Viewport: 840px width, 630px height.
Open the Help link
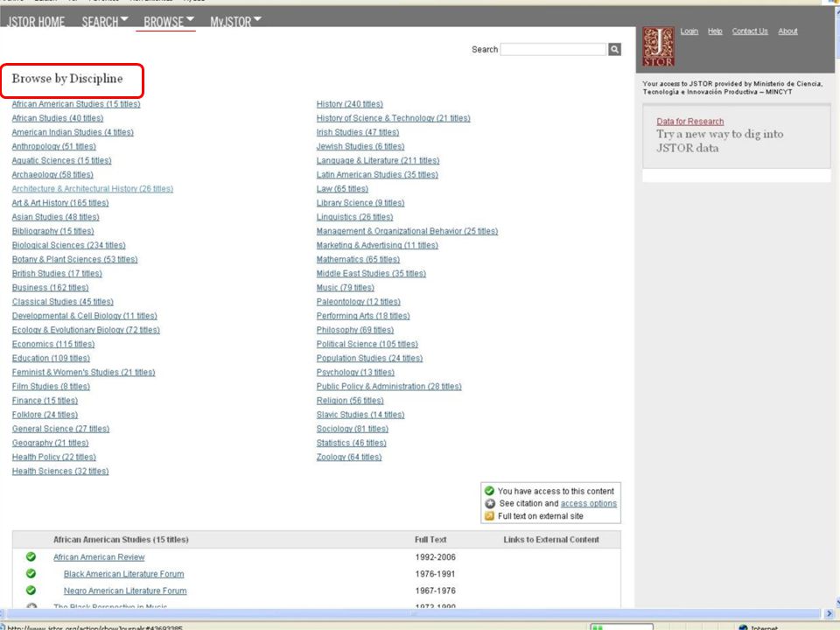715,31
